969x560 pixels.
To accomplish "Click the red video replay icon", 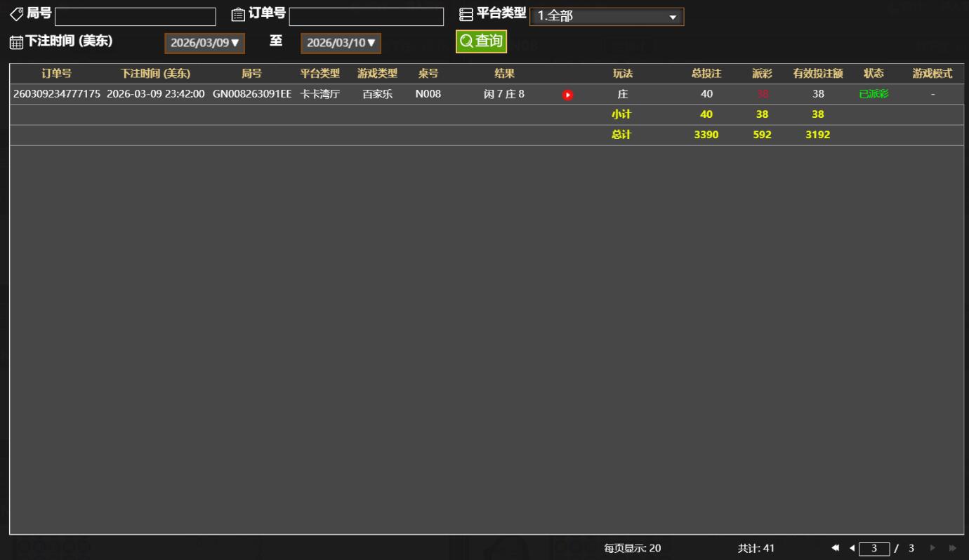I will click(x=567, y=95).
